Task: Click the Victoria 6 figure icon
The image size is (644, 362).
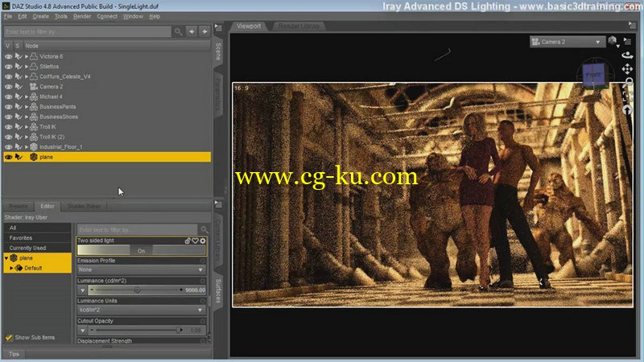Action: click(34, 56)
